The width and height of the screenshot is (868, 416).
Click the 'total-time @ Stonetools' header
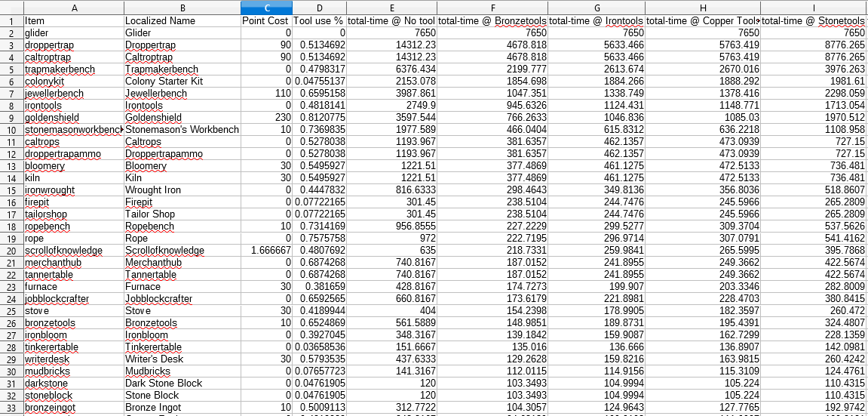[814, 20]
